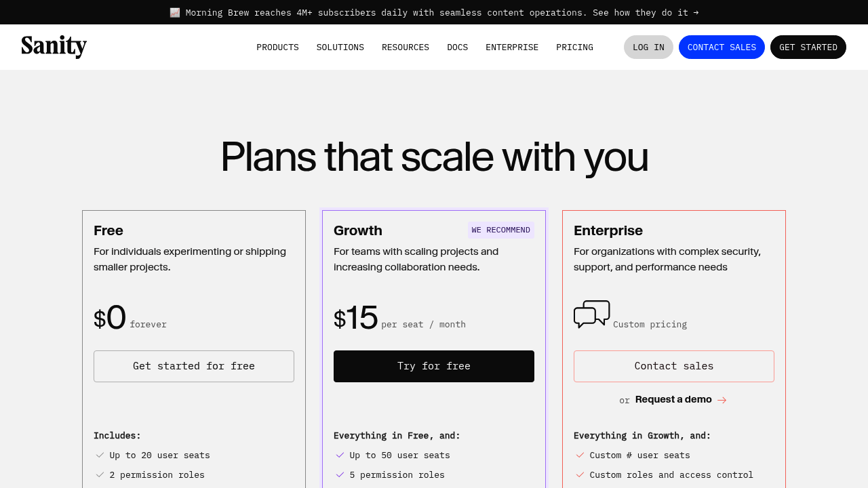868x488 pixels.
Task: Click the blue Contact Sales button
Action: [x=722, y=47]
